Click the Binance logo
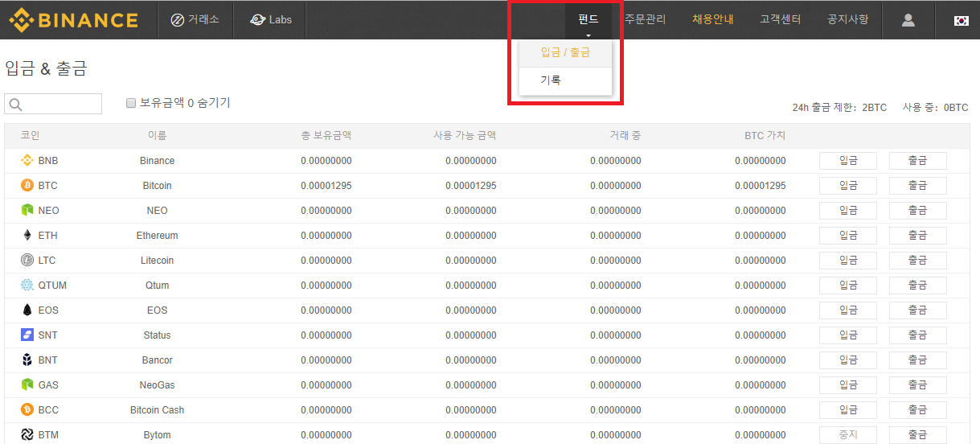 click(x=73, y=20)
